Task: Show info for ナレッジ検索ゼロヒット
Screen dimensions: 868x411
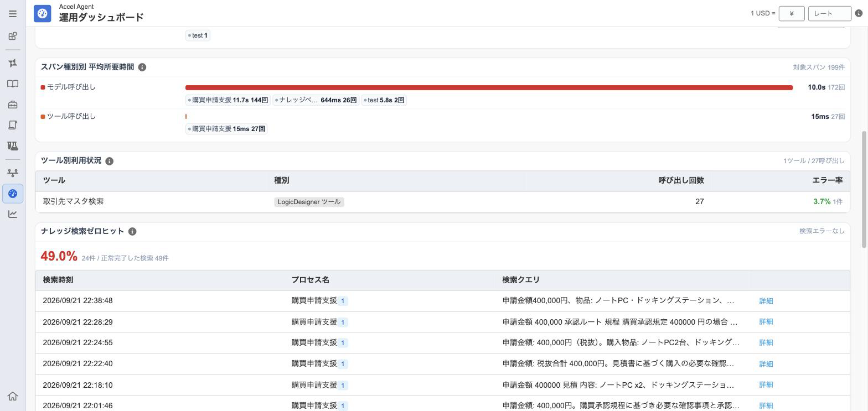Action: [132, 231]
